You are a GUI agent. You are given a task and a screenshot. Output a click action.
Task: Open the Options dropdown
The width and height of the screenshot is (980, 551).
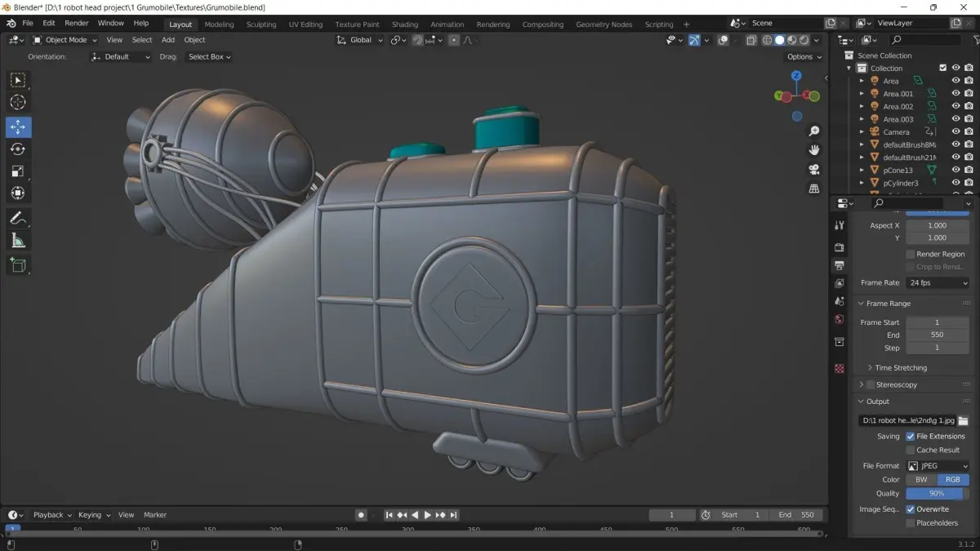point(804,57)
